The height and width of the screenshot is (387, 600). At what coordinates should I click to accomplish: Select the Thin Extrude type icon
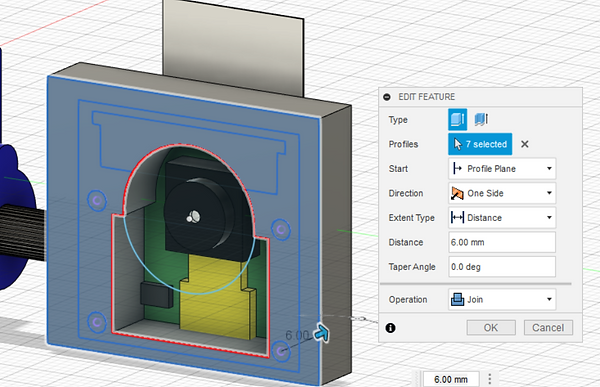pos(481,119)
